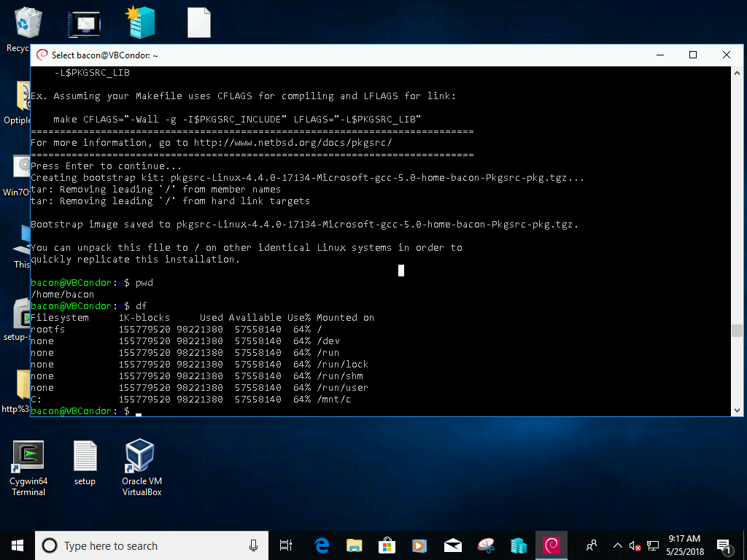Expand hidden system tray icons chevron
Screen dimensions: 747x560
[617, 545]
